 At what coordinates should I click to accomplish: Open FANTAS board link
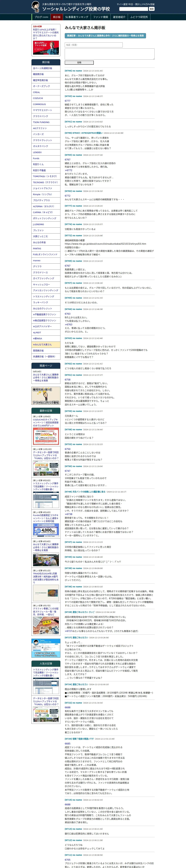point(46,248)
